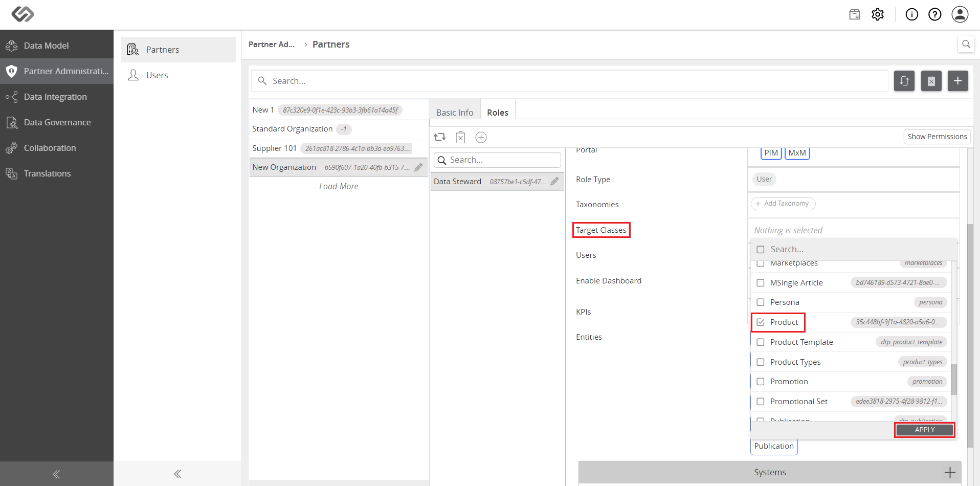The image size is (980, 486).
Task: Open Data Model in the sidebar
Action: [x=57, y=46]
